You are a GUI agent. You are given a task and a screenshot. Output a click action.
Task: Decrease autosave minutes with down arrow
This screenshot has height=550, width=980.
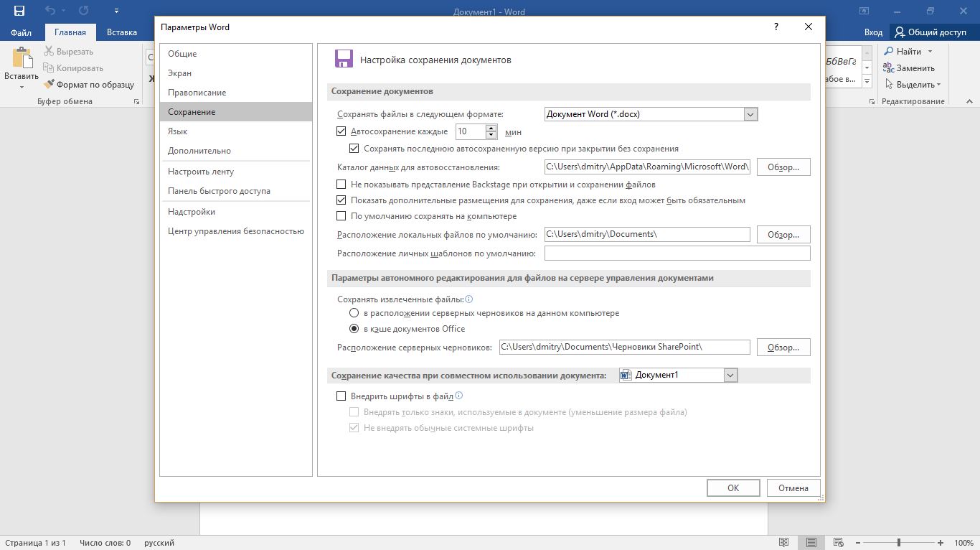491,135
